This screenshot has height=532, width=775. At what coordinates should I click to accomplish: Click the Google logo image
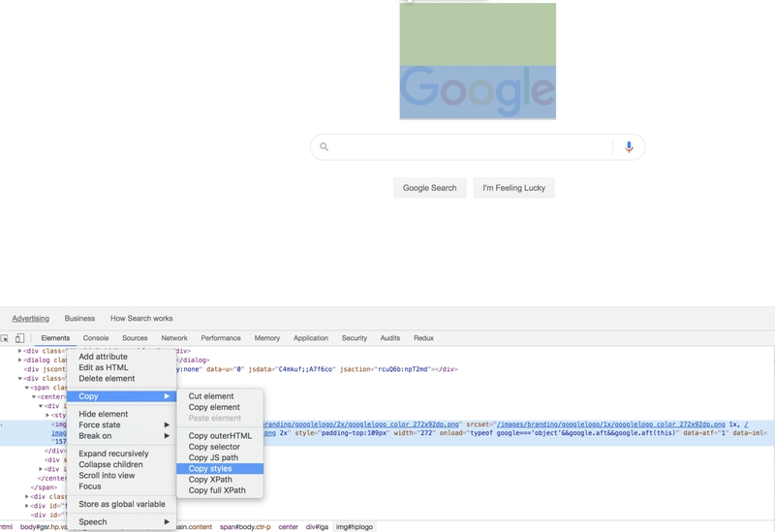[x=478, y=92]
